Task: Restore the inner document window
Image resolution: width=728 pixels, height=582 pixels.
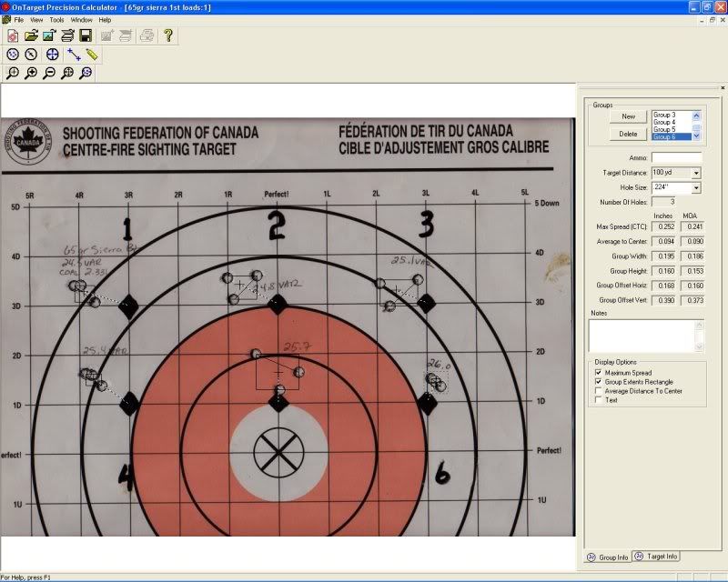Action: pyautogui.click(x=713, y=20)
